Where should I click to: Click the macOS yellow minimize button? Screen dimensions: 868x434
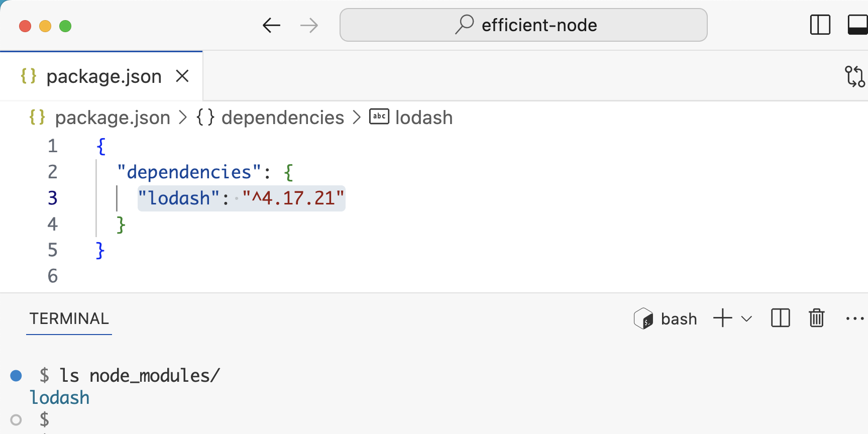pyautogui.click(x=45, y=26)
